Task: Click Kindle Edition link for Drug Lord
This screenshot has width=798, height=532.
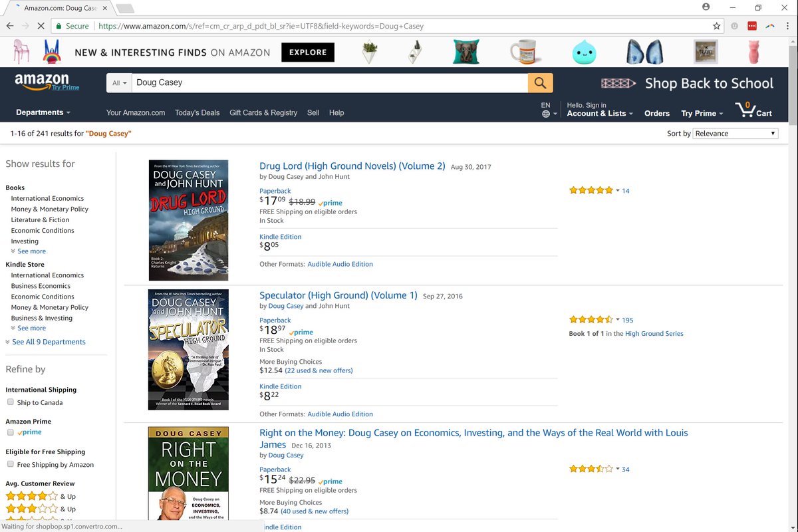Action: tap(281, 237)
